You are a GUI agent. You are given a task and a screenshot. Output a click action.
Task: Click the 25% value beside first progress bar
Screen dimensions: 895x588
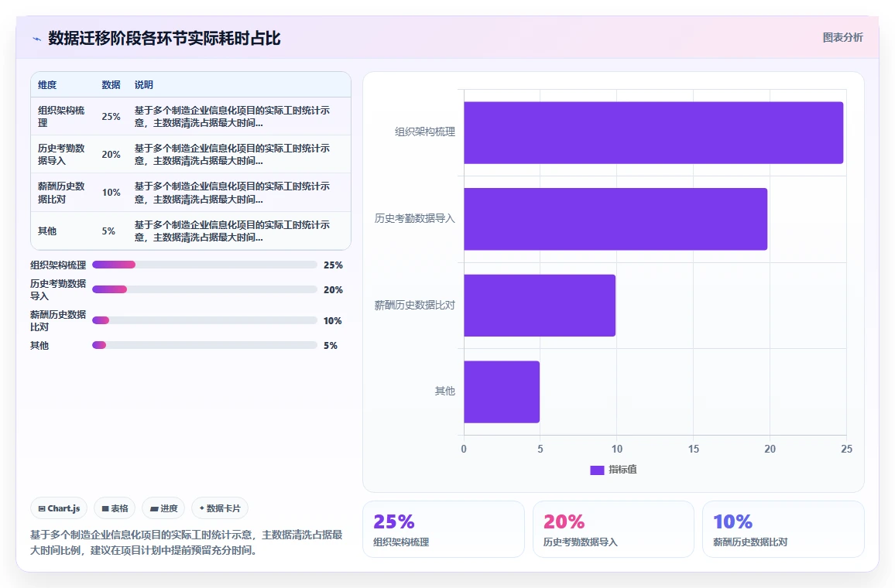click(x=334, y=265)
